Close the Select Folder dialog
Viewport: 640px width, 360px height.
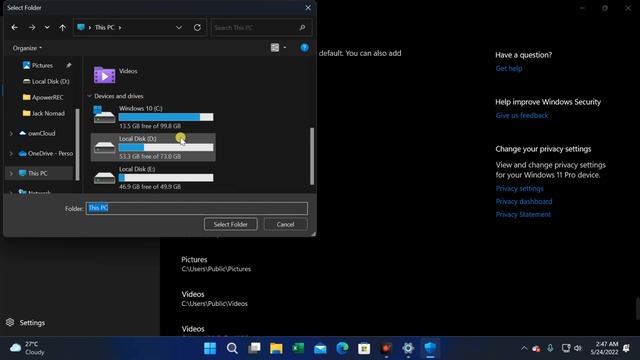click(x=308, y=8)
